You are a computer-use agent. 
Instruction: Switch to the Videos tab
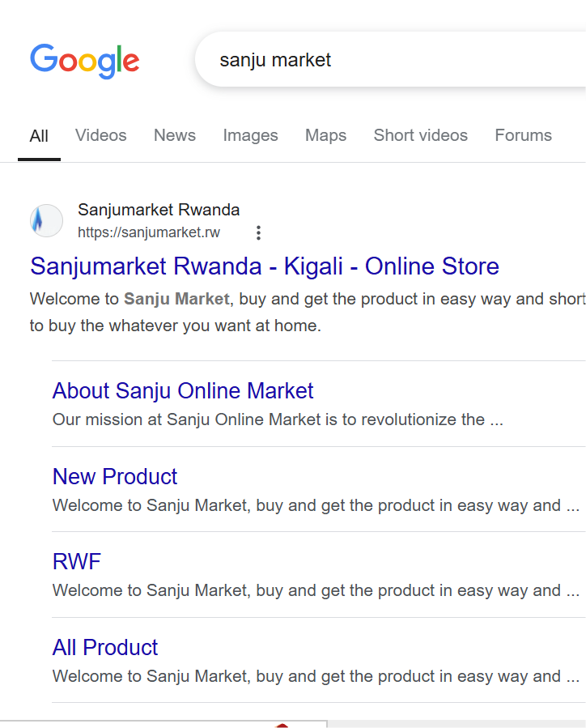coord(100,135)
